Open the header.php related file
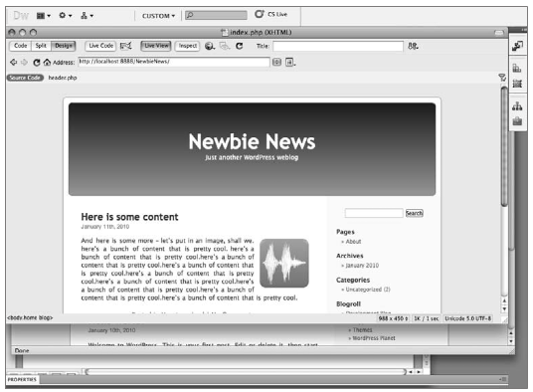 pos(63,78)
